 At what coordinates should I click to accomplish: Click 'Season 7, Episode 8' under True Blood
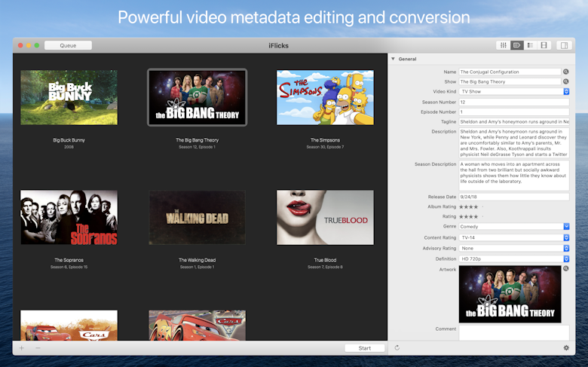(325, 267)
